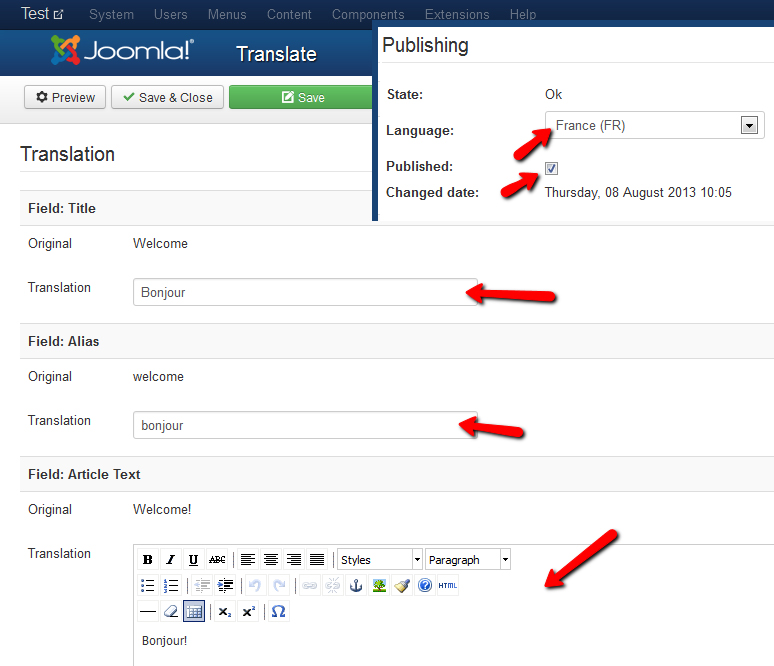Open the editor help question mark icon
The height and width of the screenshot is (666, 774).
[x=425, y=586]
